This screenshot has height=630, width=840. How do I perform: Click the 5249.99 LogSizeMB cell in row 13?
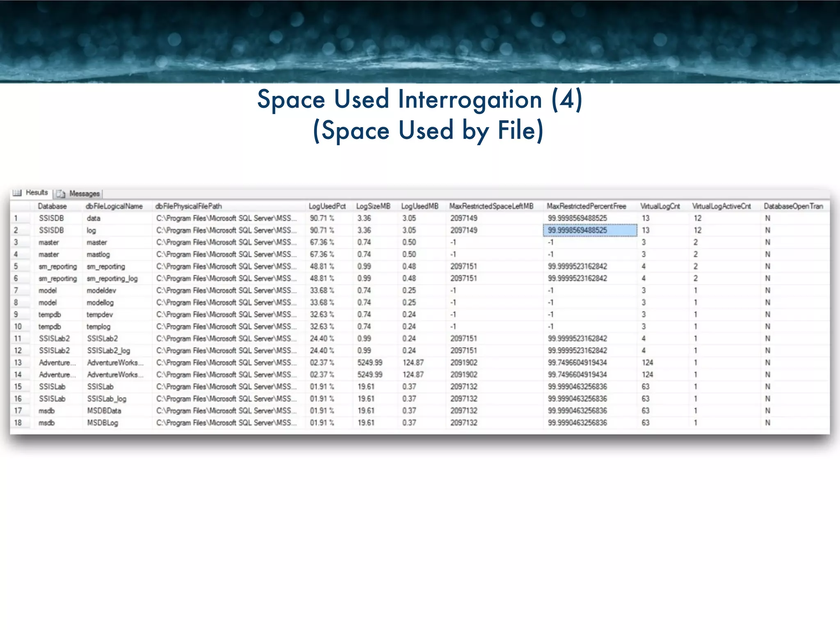[x=370, y=363]
